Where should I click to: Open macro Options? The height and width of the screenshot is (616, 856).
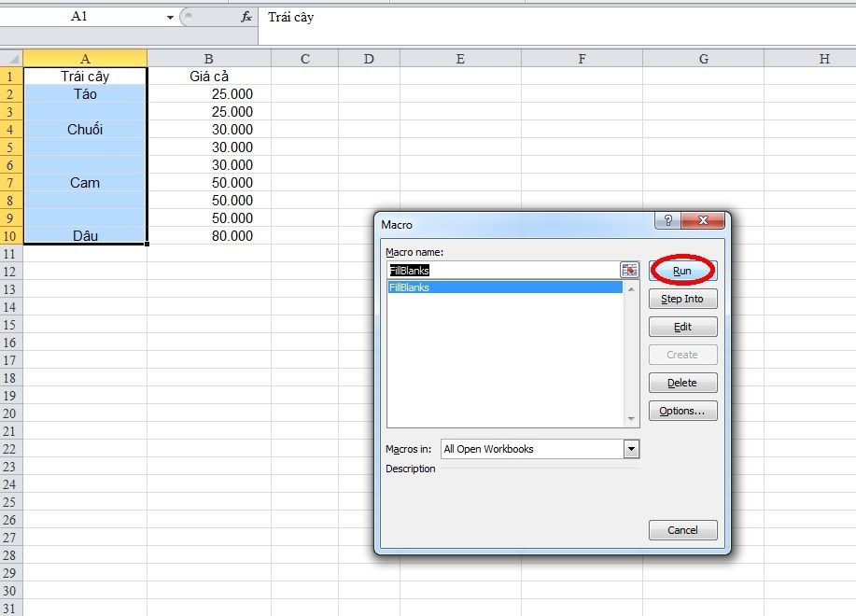pyautogui.click(x=682, y=411)
